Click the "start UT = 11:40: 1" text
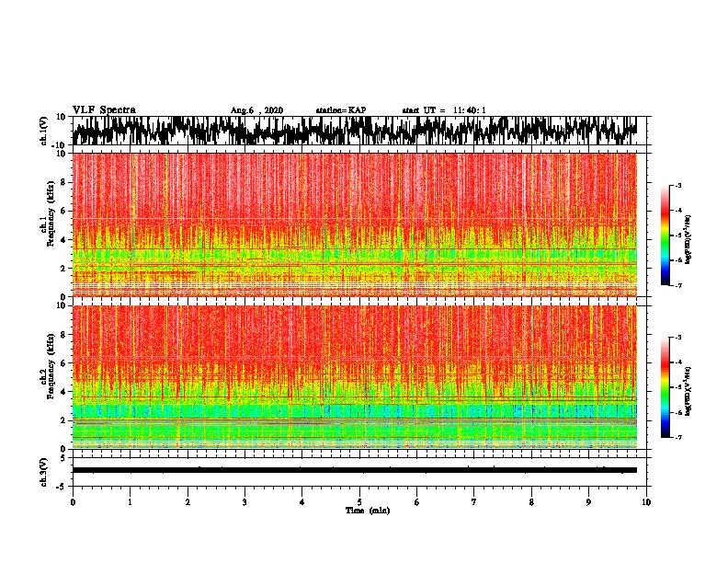Screen dimensions: 728x563 click(444, 110)
